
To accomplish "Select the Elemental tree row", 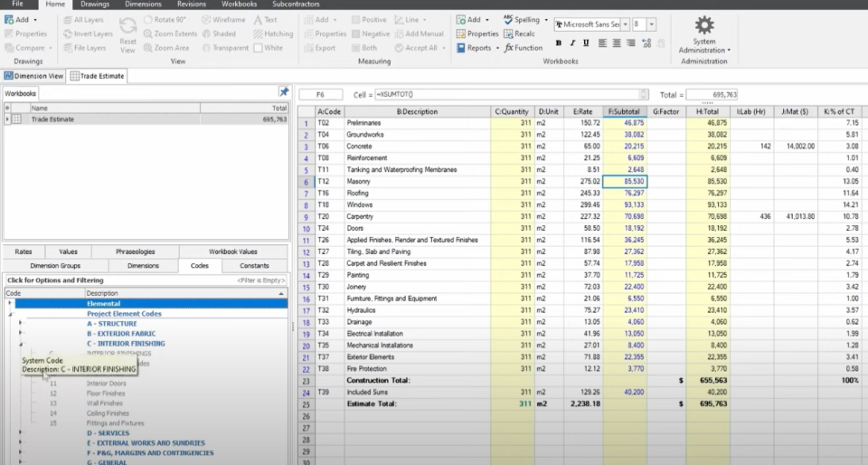I will pyautogui.click(x=151, y=303).
